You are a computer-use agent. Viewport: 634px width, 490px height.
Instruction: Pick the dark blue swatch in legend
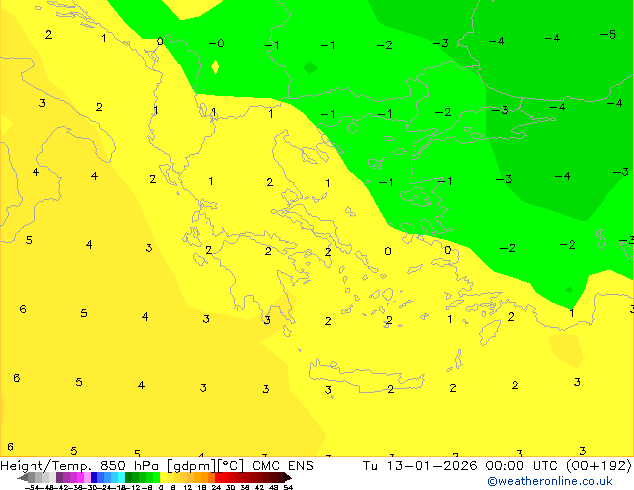click(94, 477)
